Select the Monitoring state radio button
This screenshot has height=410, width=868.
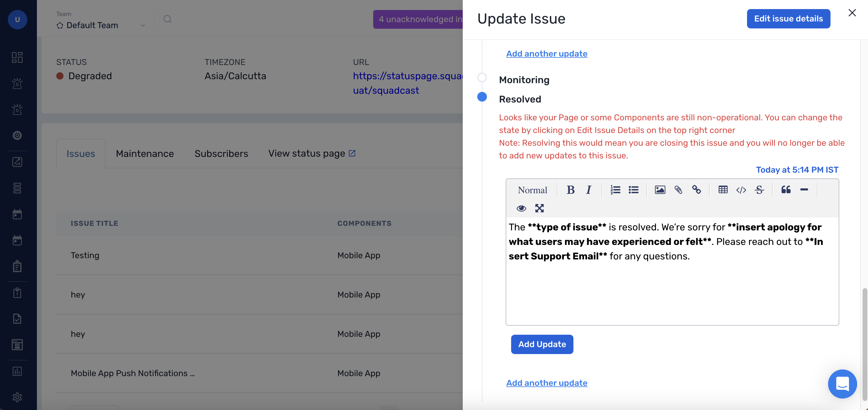click(x=482, y=77)
